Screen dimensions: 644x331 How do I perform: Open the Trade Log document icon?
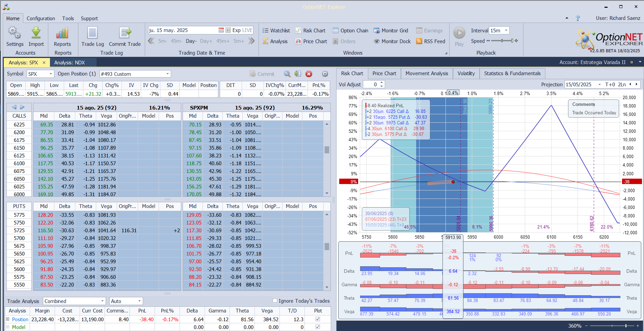pyautogui.click(x=92, y=33)
